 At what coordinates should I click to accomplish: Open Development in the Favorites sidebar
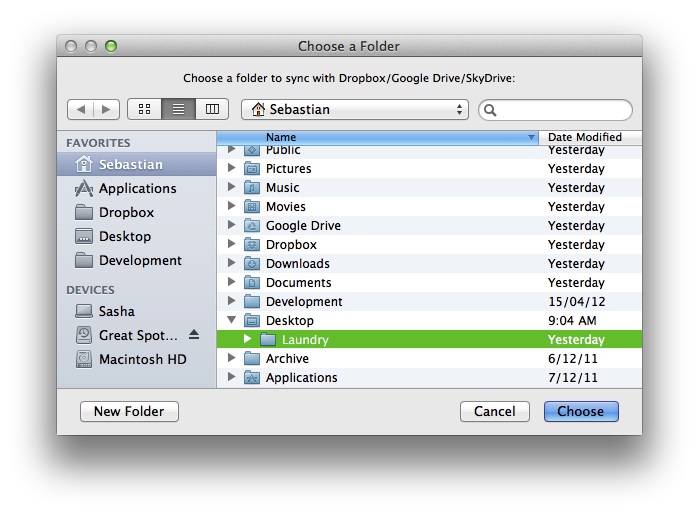[140, 260]
